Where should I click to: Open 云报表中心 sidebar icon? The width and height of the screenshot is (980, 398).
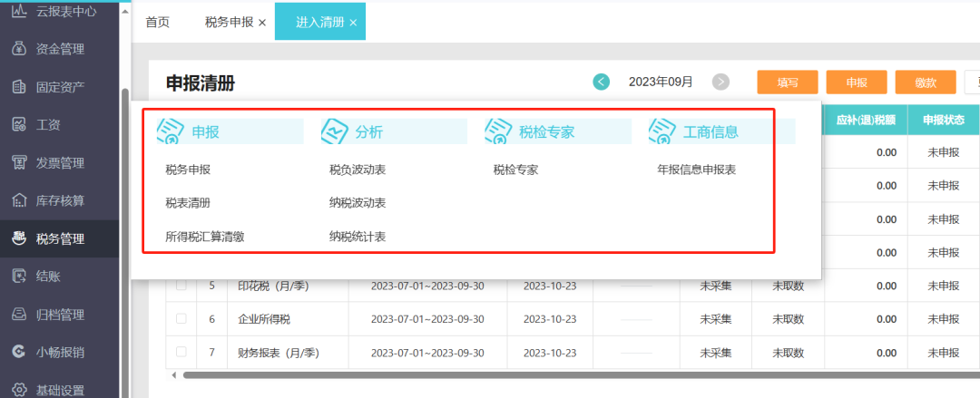[x=19, y=11]
